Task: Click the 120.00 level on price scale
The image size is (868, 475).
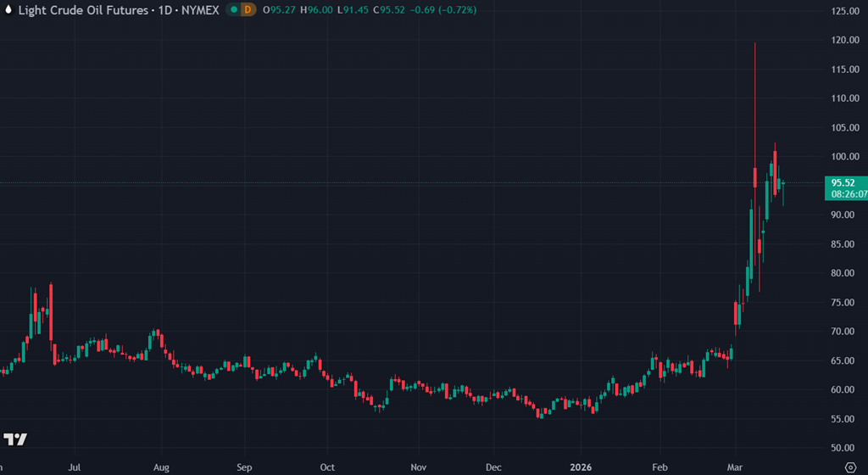Action: click(843, 40)
